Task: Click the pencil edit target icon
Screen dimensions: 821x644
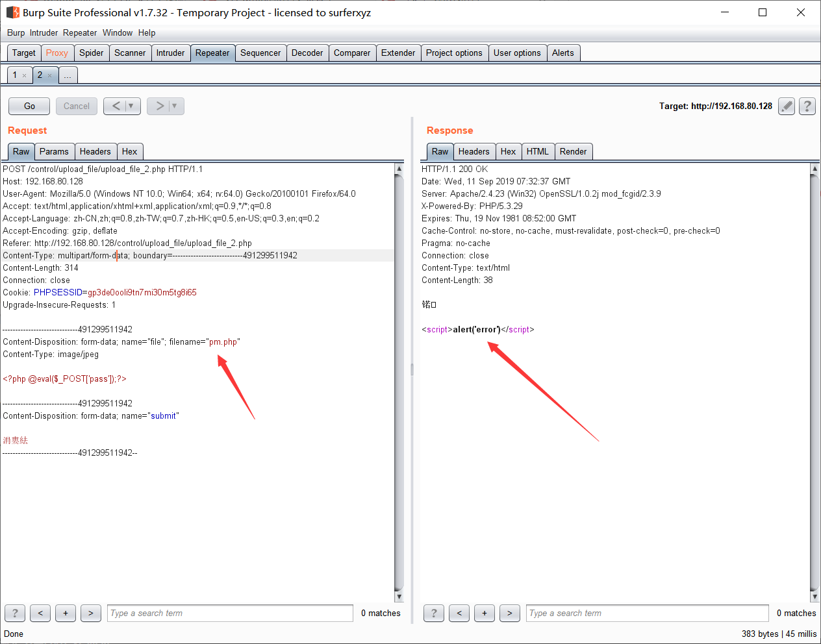Action: 787,106
